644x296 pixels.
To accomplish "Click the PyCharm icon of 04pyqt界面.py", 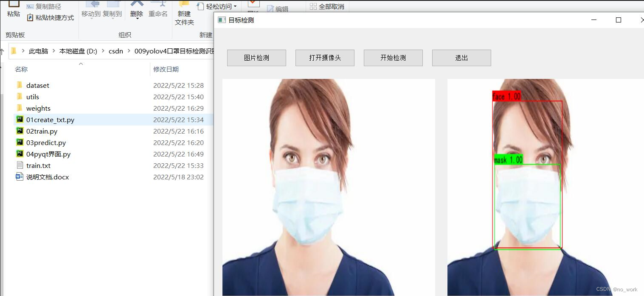I will click(x=20, y=154).
